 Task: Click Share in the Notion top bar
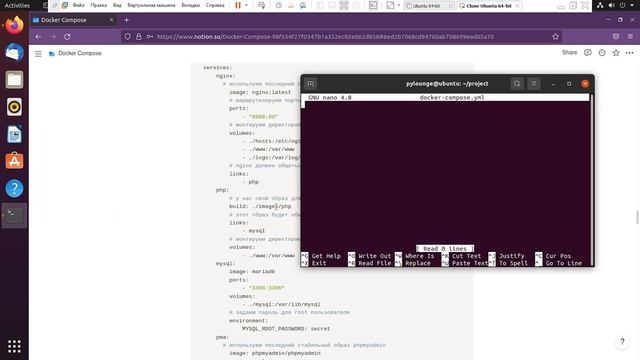pos(569,53)
